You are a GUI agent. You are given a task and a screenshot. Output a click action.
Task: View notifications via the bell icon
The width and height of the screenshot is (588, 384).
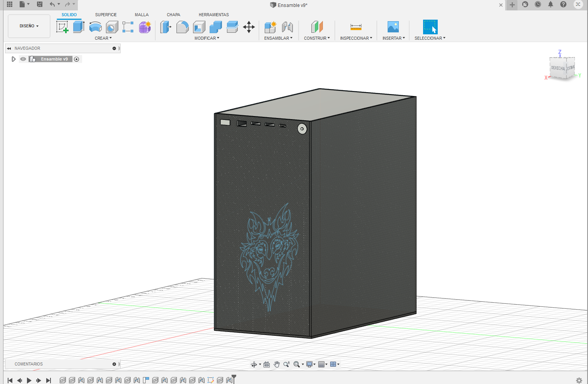[551, 4]
